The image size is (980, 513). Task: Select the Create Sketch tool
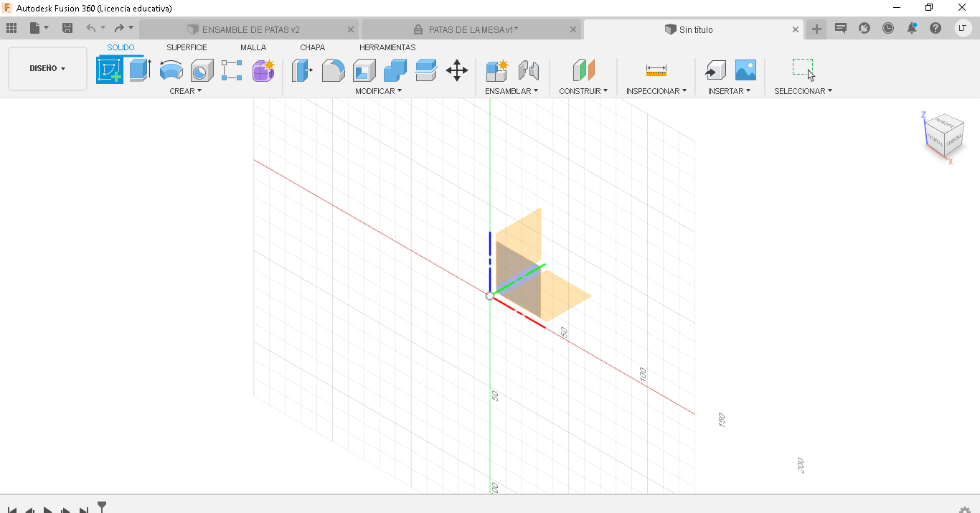110,70
